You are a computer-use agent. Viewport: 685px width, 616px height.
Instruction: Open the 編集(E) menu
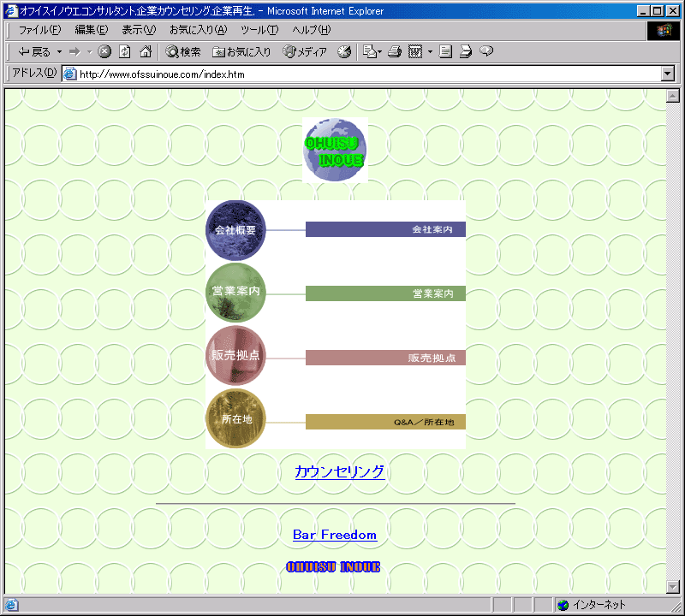point(92,30)
